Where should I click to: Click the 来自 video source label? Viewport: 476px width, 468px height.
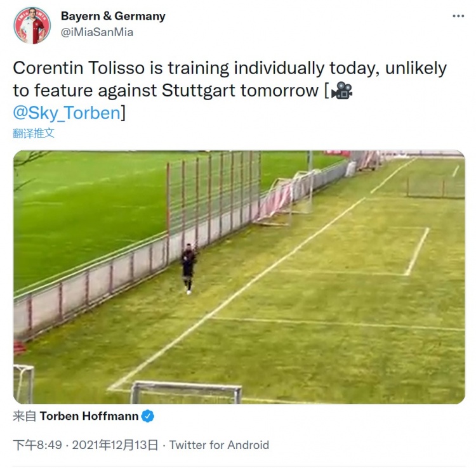pyautogui.click(x=24, y=416)
